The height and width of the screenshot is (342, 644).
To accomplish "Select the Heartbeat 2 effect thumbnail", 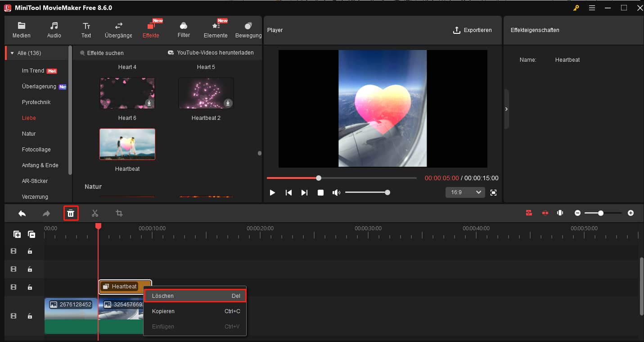I will pos(206,93).
